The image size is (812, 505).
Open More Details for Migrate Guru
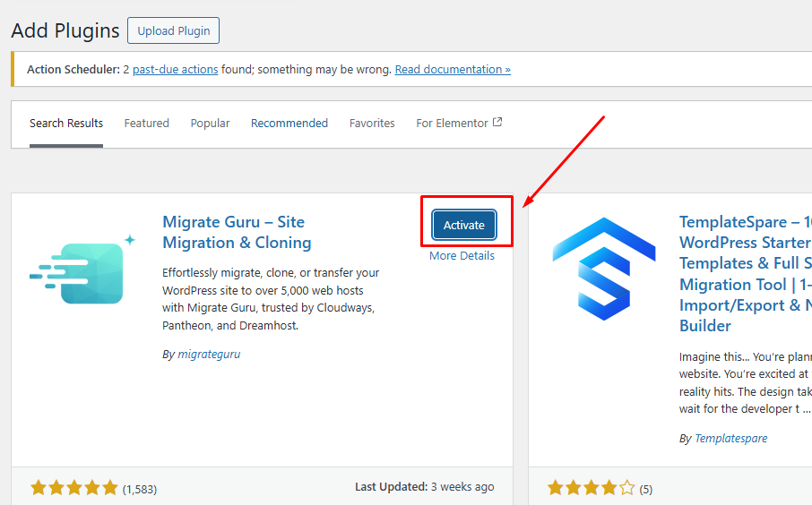(x=462, y=255)
